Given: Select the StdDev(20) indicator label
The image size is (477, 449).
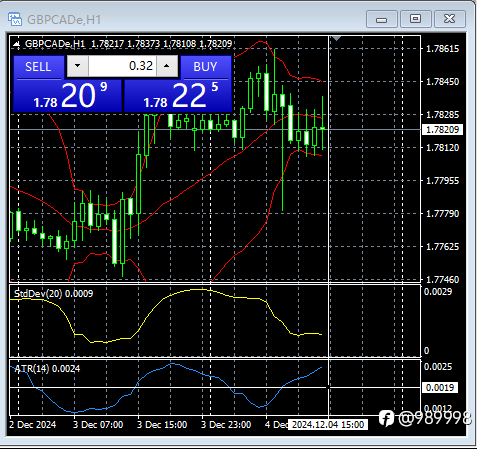Looking at the screenshot, I should click(x=53, y=294).
